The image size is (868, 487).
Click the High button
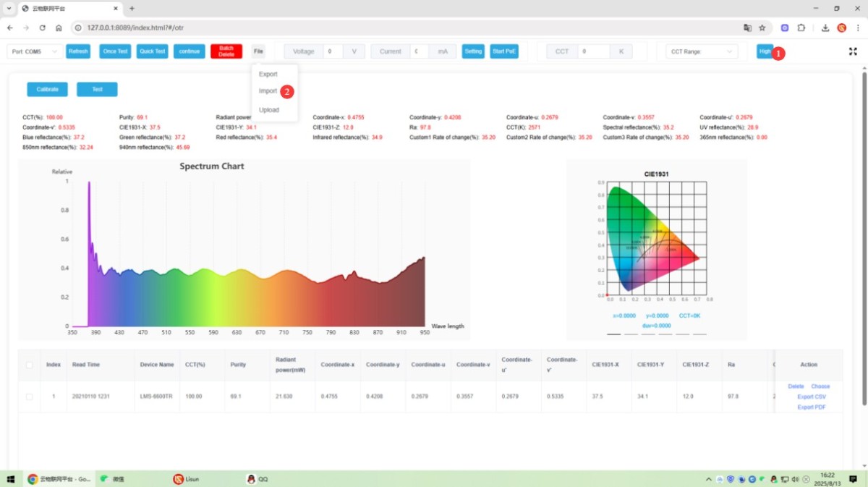point(765,51)
